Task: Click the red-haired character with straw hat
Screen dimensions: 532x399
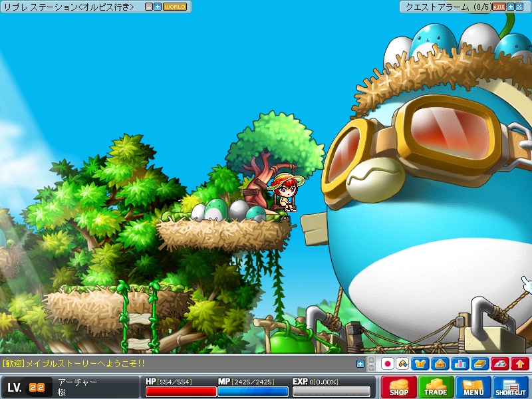Action: point(287,192)
